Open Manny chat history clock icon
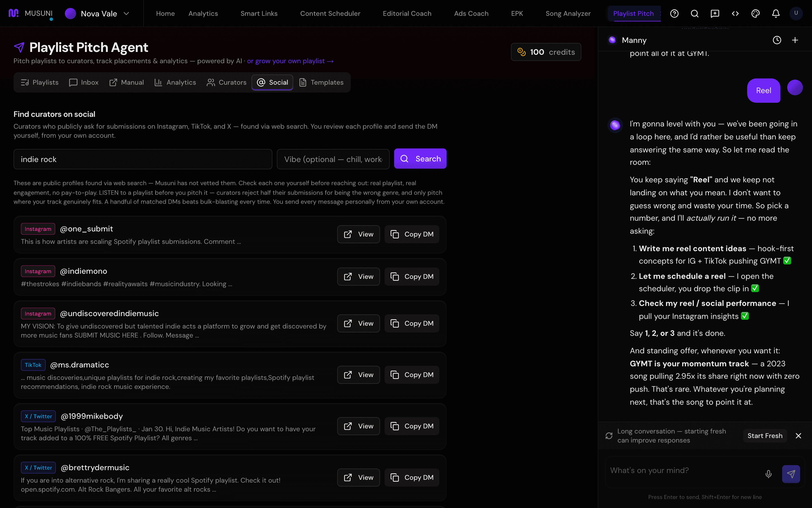Viewport: 812px width, 508px height. coord(777,40)
